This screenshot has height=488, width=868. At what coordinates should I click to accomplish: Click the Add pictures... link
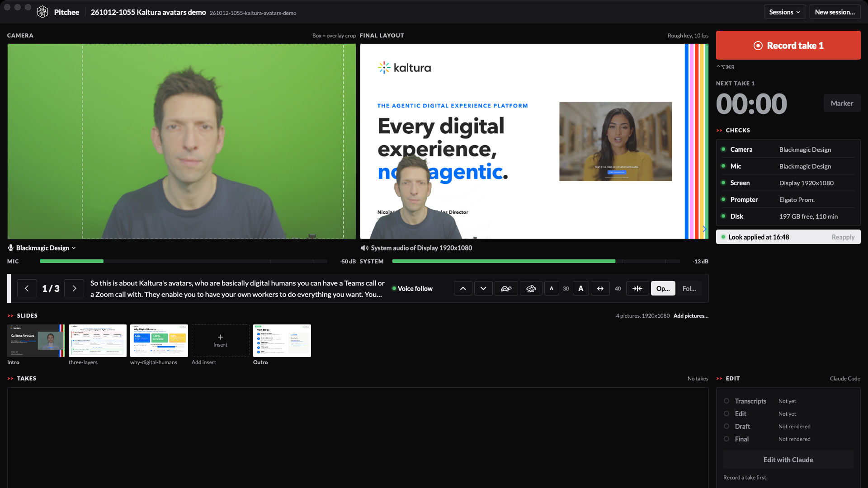[x=691, y=315]
